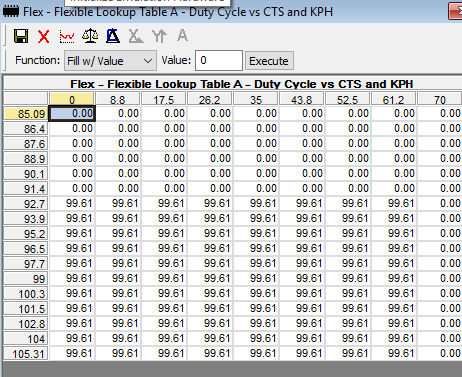Select row header 100.3
This screenshot has height=377, width=462.
(26, 294)
